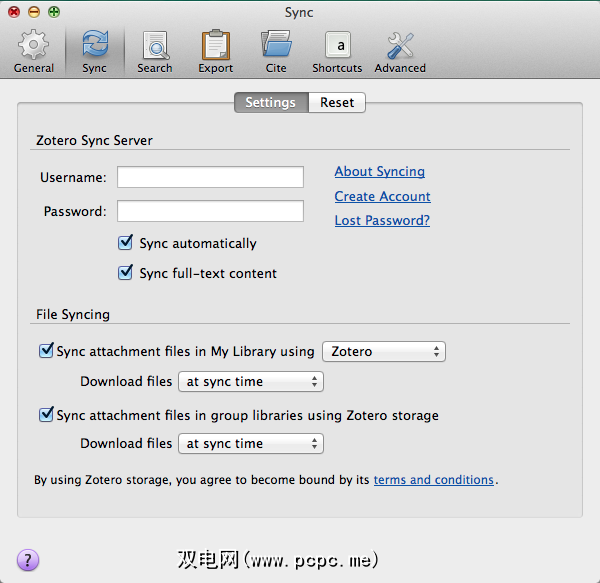Switch to the Reset tab
600x583 pixels.
[x=337, y=103]
